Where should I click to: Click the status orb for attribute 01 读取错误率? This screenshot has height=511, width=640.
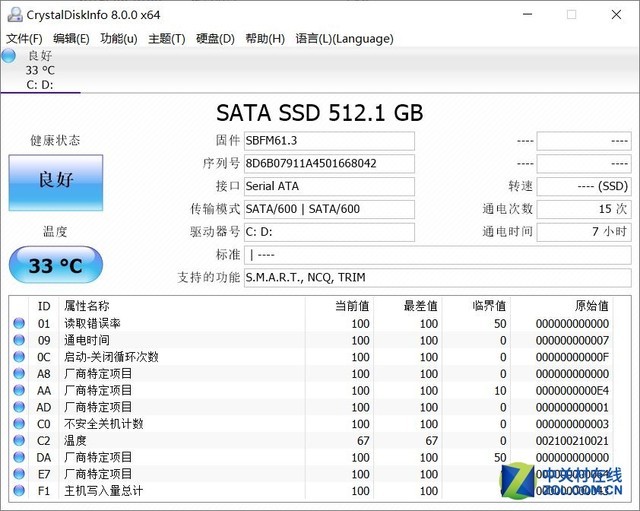coord(19,323)
